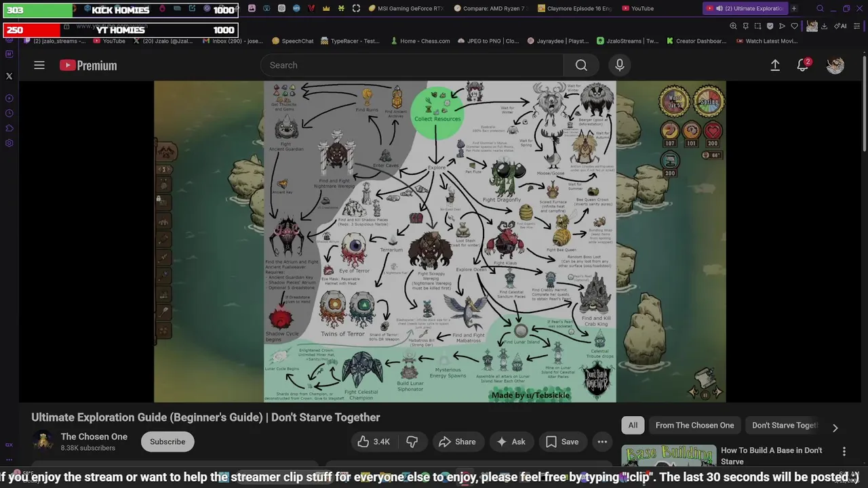
Task: Open tab search magnifier icon
Action: pos(820,8)
